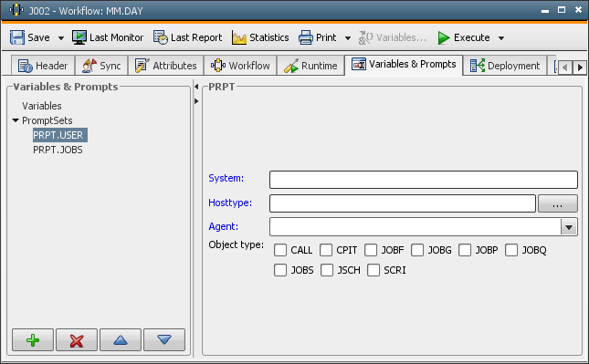Toggle the JOBQ checkbox

(x=511, y=250)
